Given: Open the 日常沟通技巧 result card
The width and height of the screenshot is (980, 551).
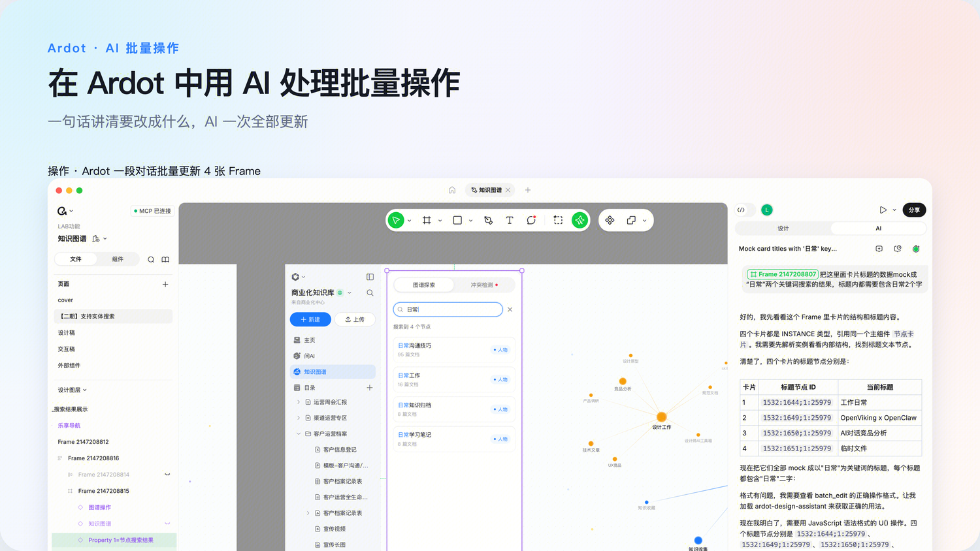Looking at the screenshot, I should click(x=454, y=349).
